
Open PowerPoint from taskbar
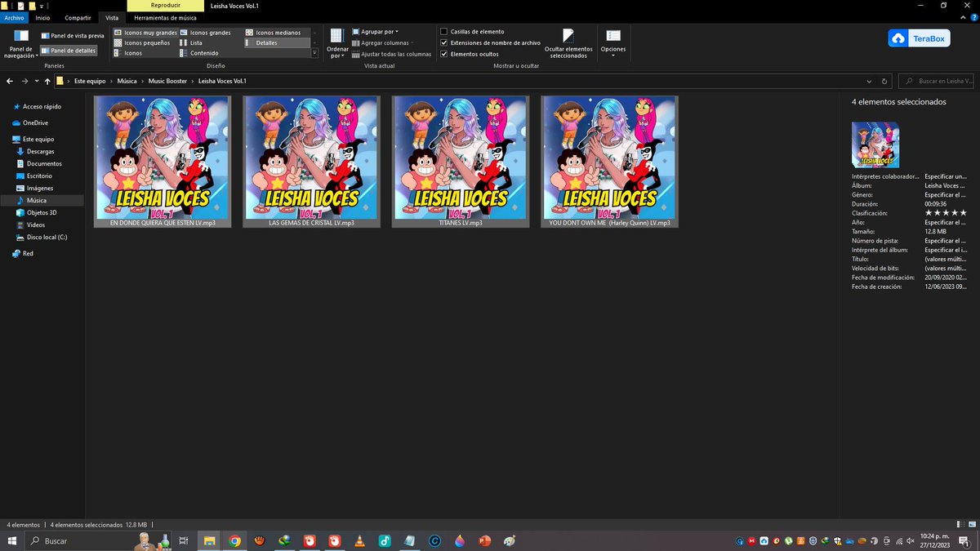[483, 541]
